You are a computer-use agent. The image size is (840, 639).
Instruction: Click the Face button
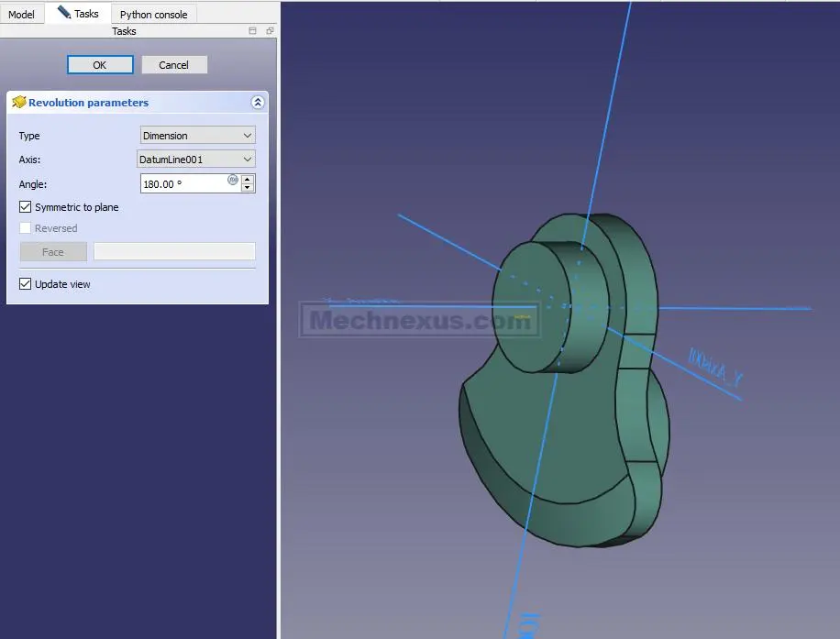53,252
